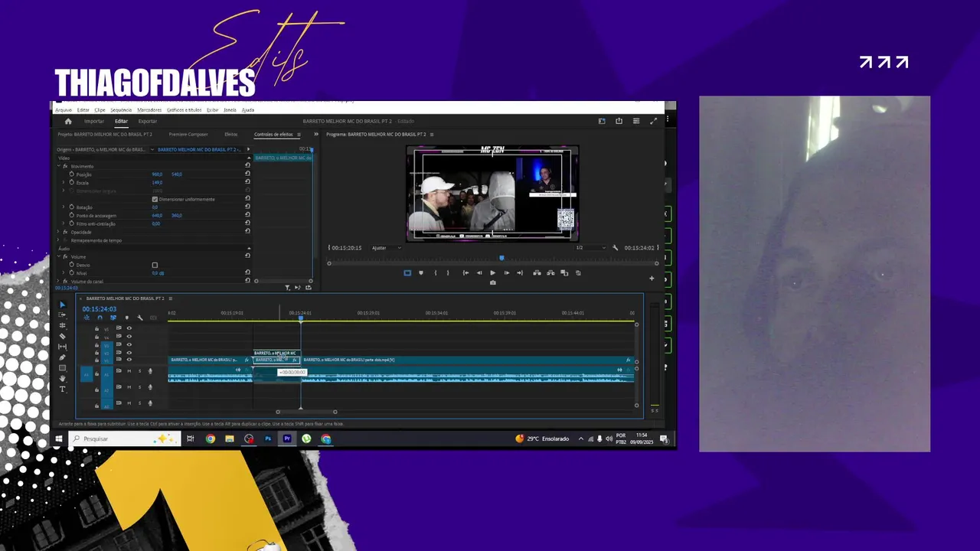Viewport: 980px width, 551px height.
Task: Select the Track Select Forward tool
Action: 62,315
